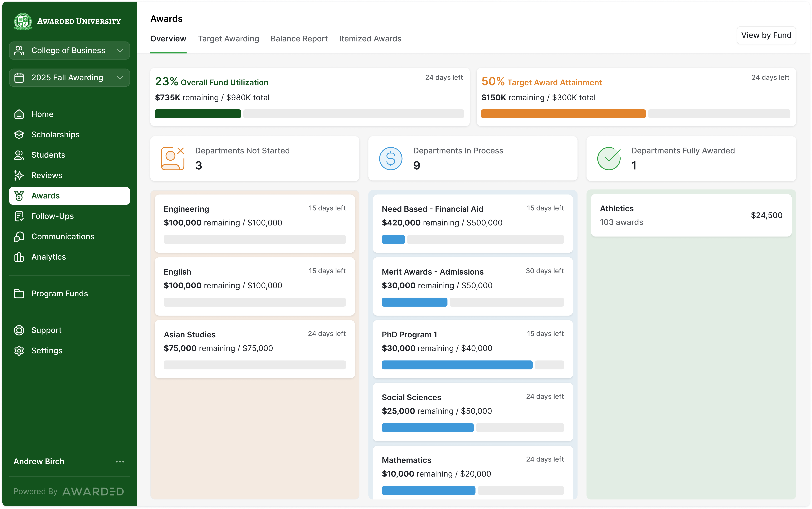Expand the 2025 Fall Awarding dropdown
This screenshot has width=812, height=509.
(x=69, y=78)
